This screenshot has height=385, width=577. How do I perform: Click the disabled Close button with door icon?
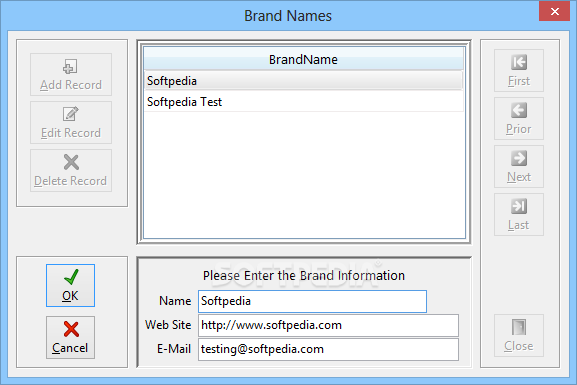tap(519, 335)
